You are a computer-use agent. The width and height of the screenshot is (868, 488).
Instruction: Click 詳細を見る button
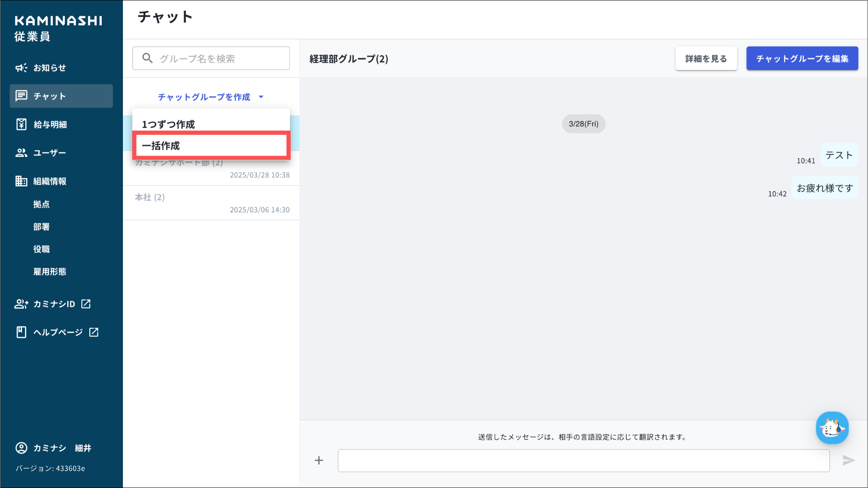[x=706, y=59]
